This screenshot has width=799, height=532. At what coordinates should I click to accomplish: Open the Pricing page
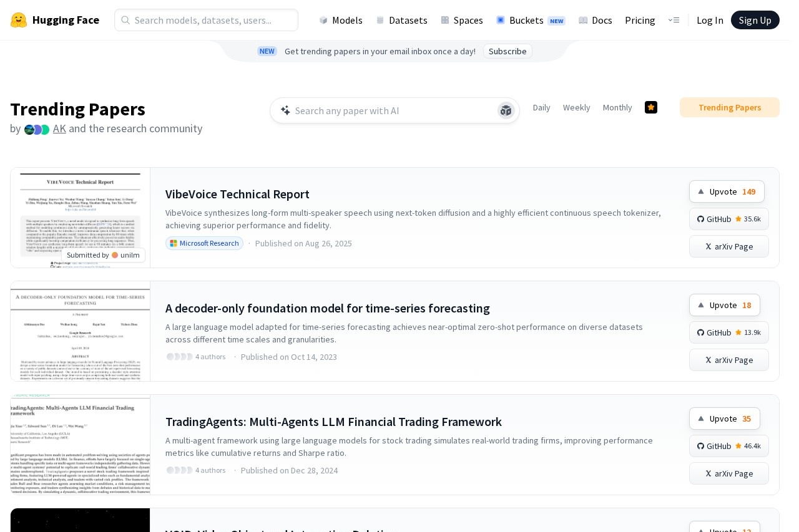tap(640, 20)
